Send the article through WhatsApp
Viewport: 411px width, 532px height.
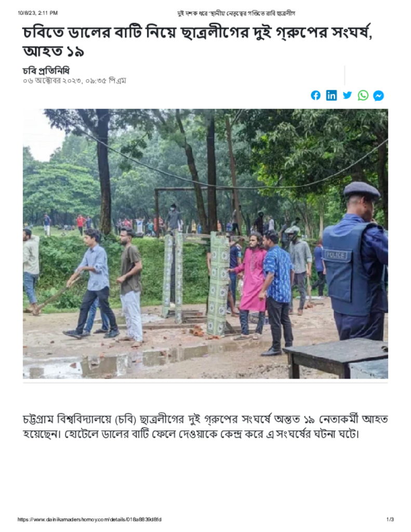[x=363, y=96]
